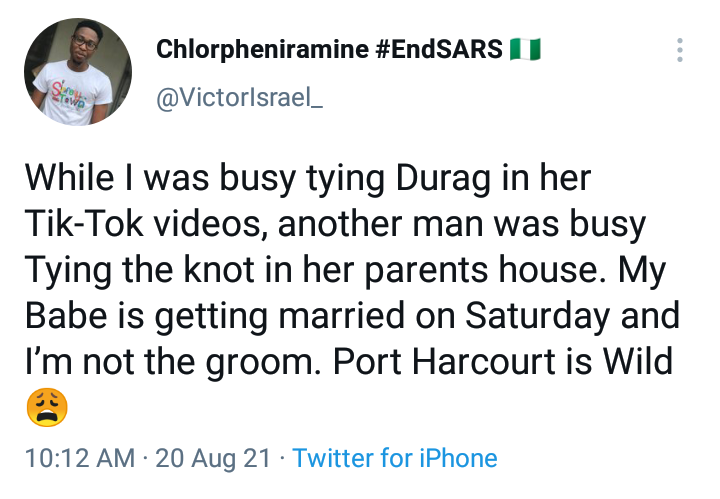Click the Nigerian flag emoji

click(x=525, y=50)
